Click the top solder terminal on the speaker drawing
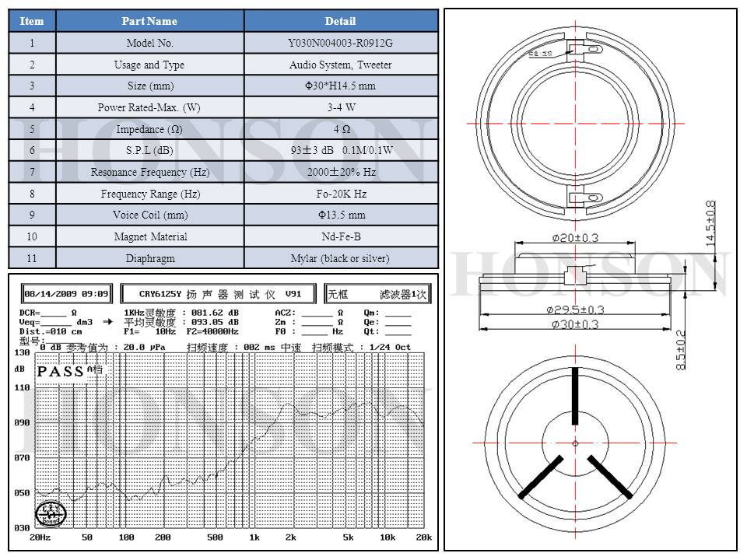Viewport: 747px width, 560px height. click(577, 49)
